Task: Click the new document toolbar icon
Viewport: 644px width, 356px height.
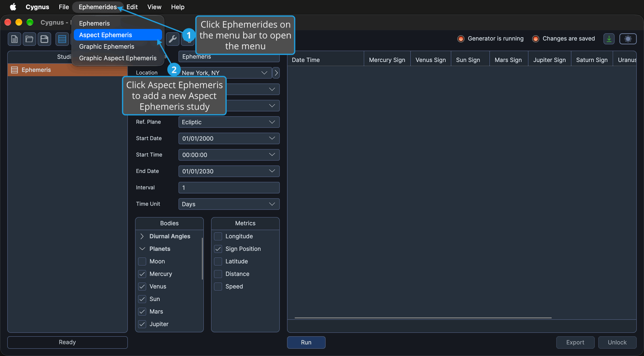Action: point(14,39)
